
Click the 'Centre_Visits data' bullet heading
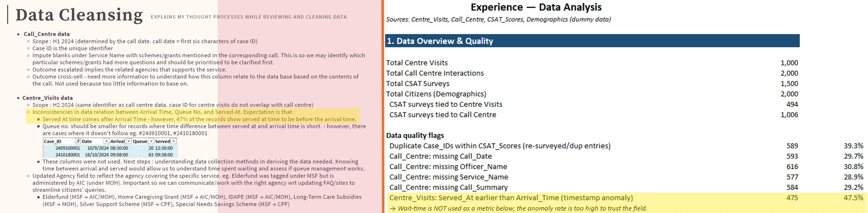tap(47, 98)
